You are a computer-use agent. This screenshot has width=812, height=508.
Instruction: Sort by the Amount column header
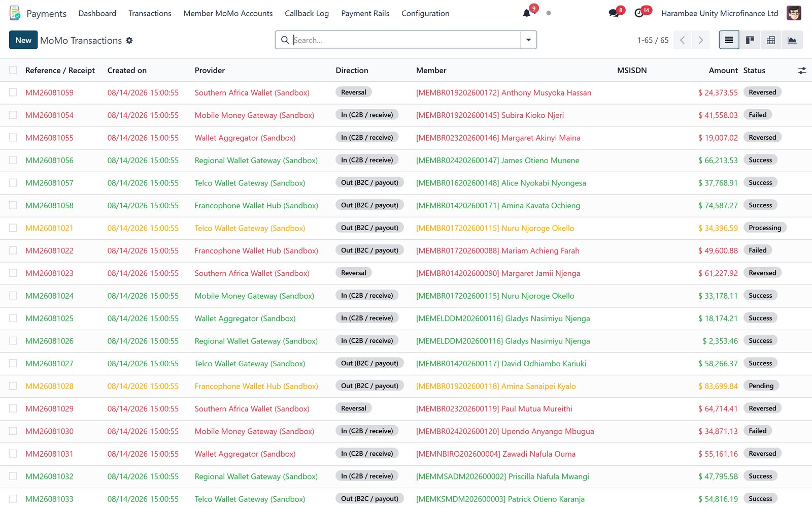tap(723, 71)
